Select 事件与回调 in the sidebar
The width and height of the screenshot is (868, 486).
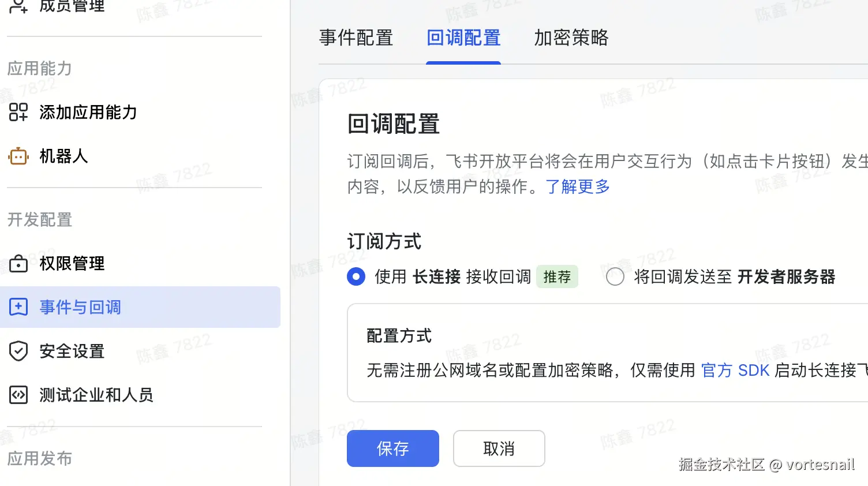(80, 307)
